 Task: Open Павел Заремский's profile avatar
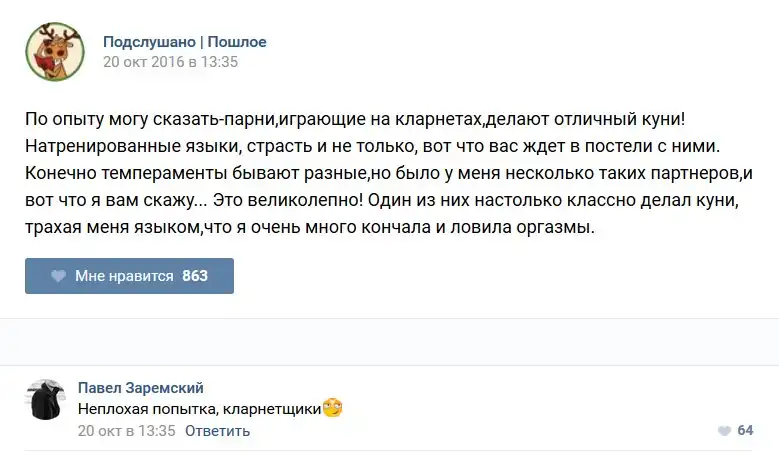tap(45, 400)
